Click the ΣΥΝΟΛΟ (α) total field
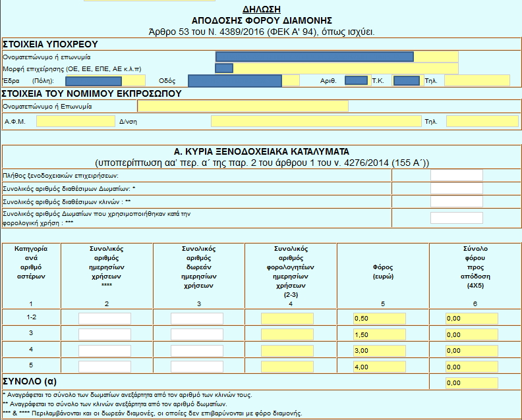The height and width of the screenshot is (420, 522). pos(472,382)
